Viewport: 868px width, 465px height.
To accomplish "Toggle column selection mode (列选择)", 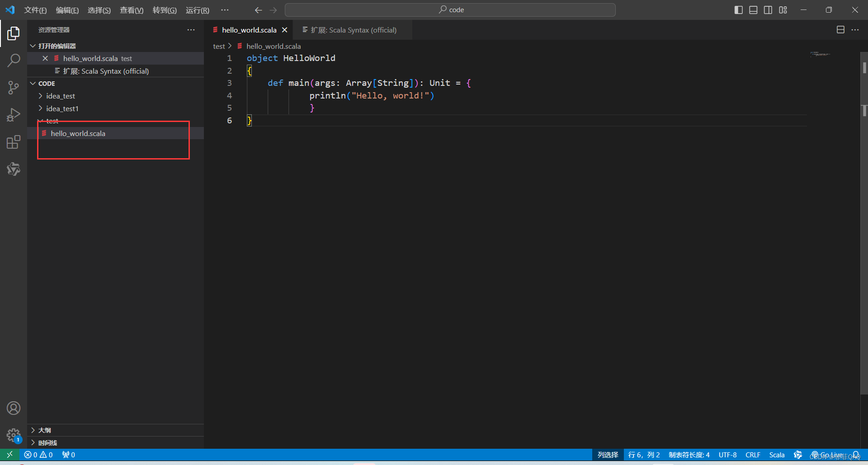I will click(608, 455).
